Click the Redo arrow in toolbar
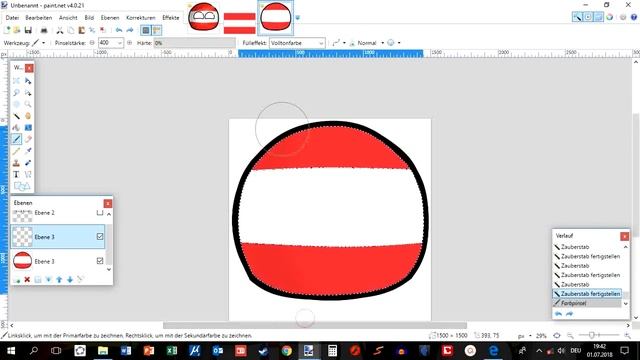The width and height of the screenshot is (640, 360). click(130, 30)
